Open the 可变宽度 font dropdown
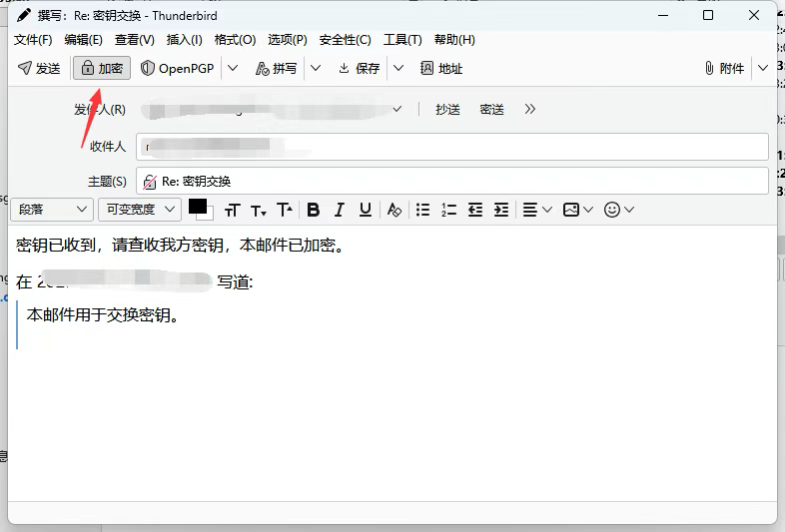 139,210
